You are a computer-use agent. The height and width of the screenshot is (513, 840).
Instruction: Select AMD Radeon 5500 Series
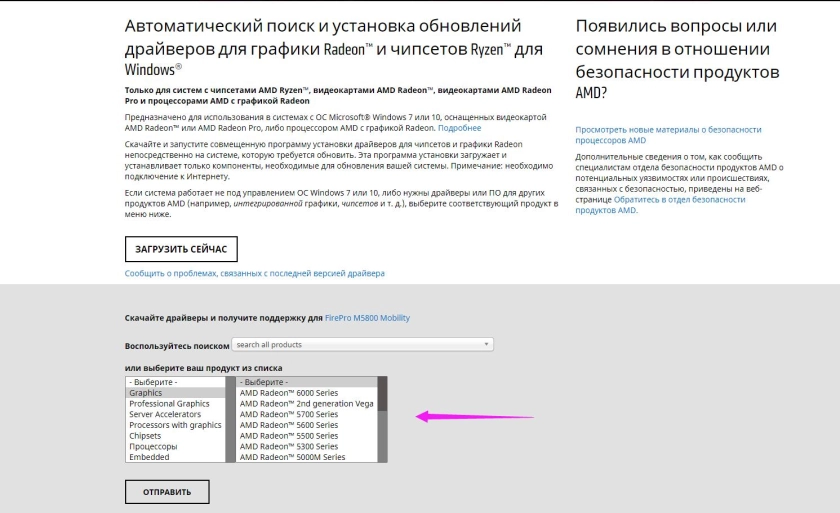tap(307, 436)
